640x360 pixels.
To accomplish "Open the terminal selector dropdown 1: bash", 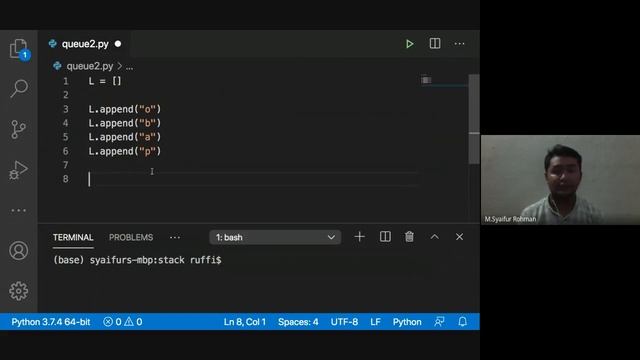I will coord(275,237).
